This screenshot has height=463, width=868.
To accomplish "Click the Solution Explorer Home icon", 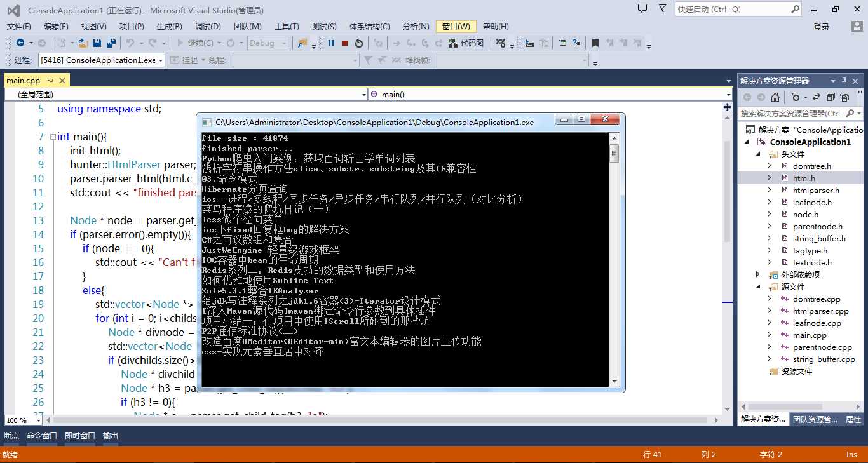I will click(x=775, y=97).
